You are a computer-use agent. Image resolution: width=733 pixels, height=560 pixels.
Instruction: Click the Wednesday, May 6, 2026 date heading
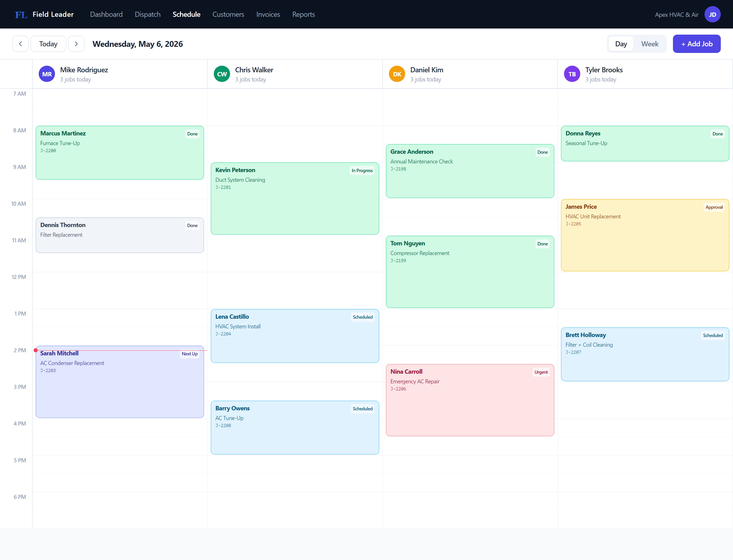pos(138,44)
